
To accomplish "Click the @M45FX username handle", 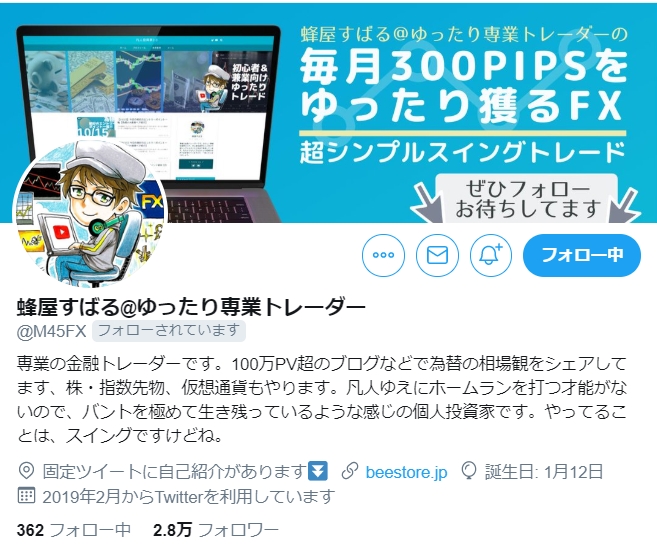I will [51, 332].
